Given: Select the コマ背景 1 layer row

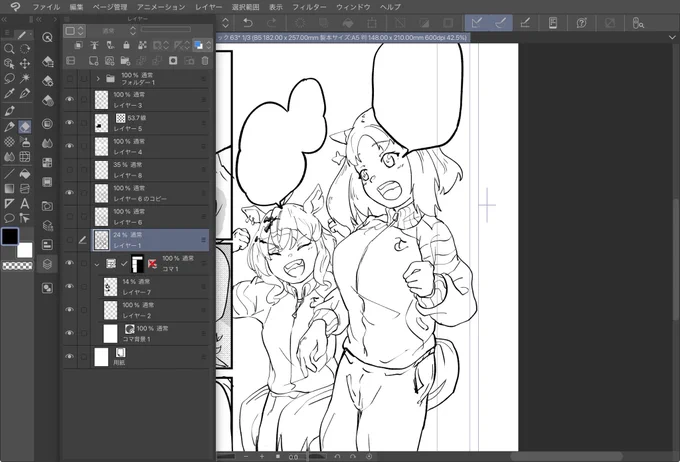Looking at the screenshot, I should tap(154, 334).
